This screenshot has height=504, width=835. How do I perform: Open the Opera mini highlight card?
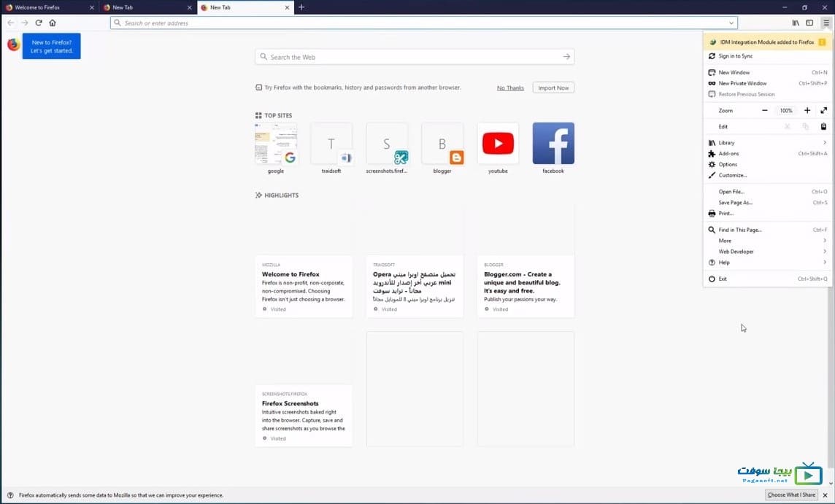pyautogui.click(x=415, y=260)
